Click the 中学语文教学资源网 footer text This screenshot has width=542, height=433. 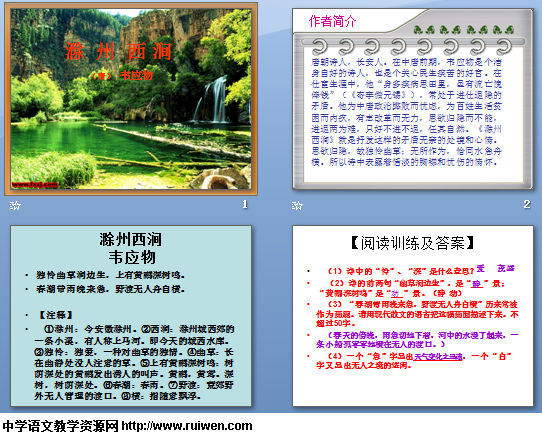pos(60,426)
